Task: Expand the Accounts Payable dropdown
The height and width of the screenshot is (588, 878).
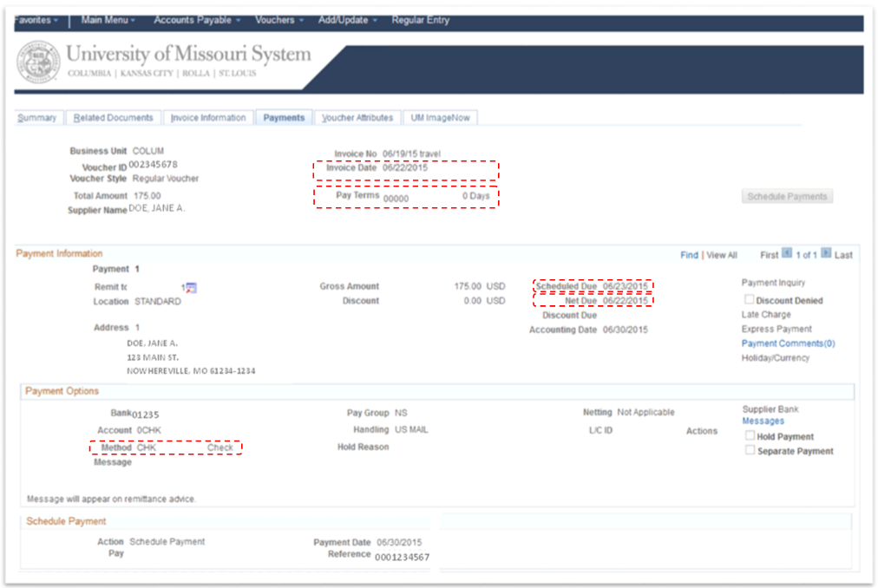Action: click(x=196, y=19)
